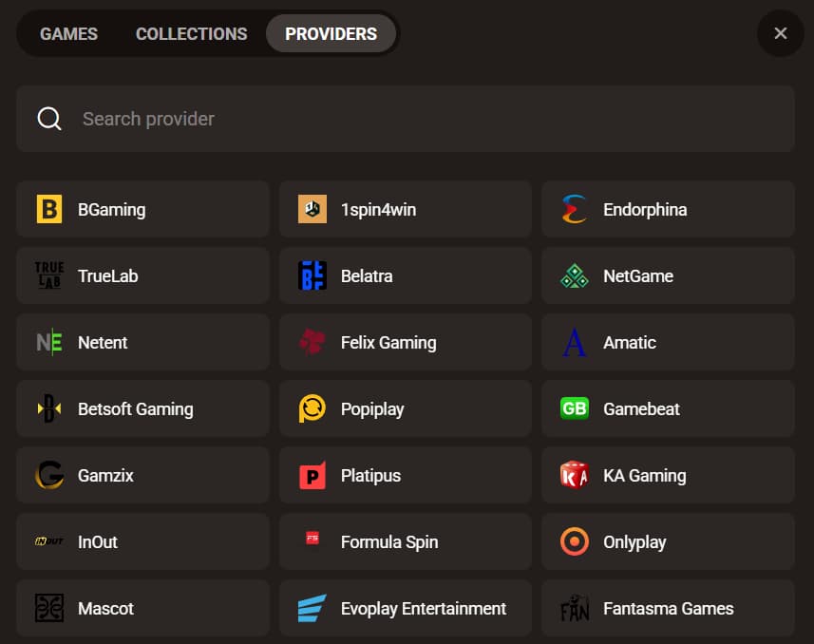Click the BGaming yellow B logo icon
The image size is (814, 644).
49,209
